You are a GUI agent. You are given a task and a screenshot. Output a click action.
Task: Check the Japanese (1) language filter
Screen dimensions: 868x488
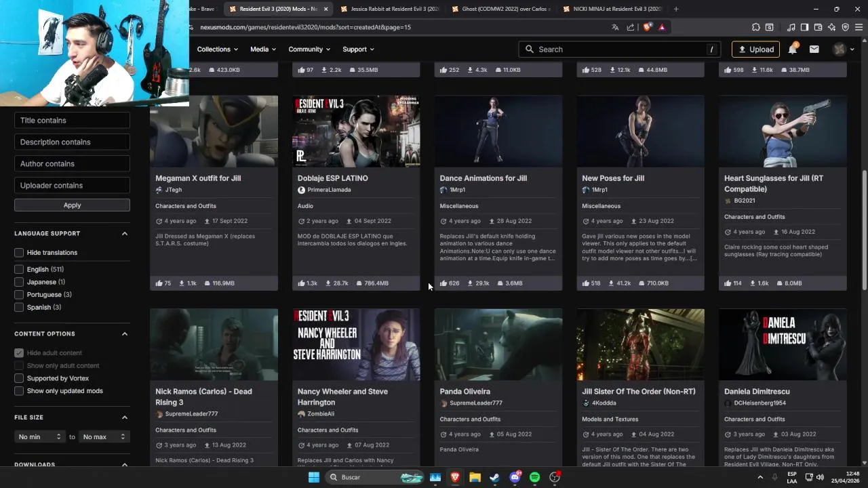click(x=19, y=282)
